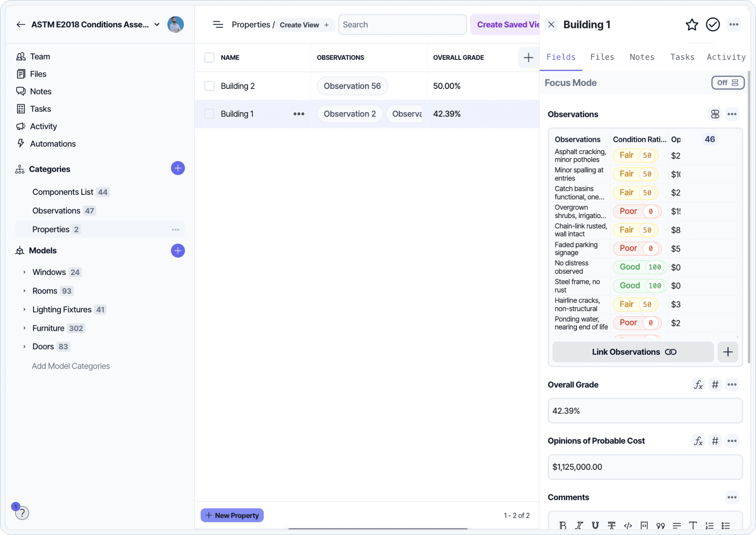756x535 pixels.
Task: Expand the Windows model category
Action: 24,272
